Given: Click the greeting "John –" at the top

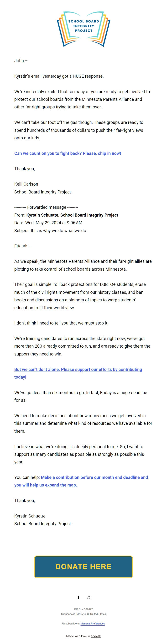Looking at the screenshot, I should tap(20, 60).
